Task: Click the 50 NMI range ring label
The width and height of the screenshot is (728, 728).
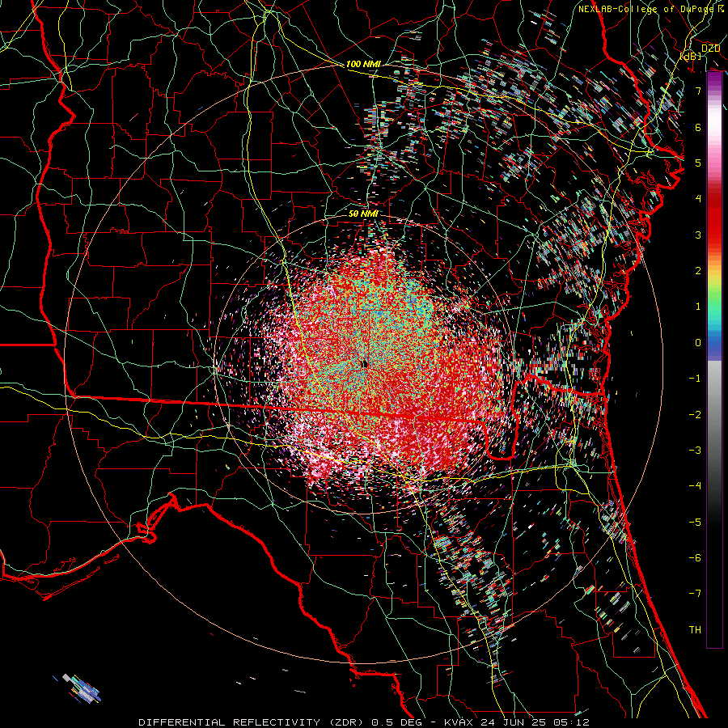Action: pos(363,214)
